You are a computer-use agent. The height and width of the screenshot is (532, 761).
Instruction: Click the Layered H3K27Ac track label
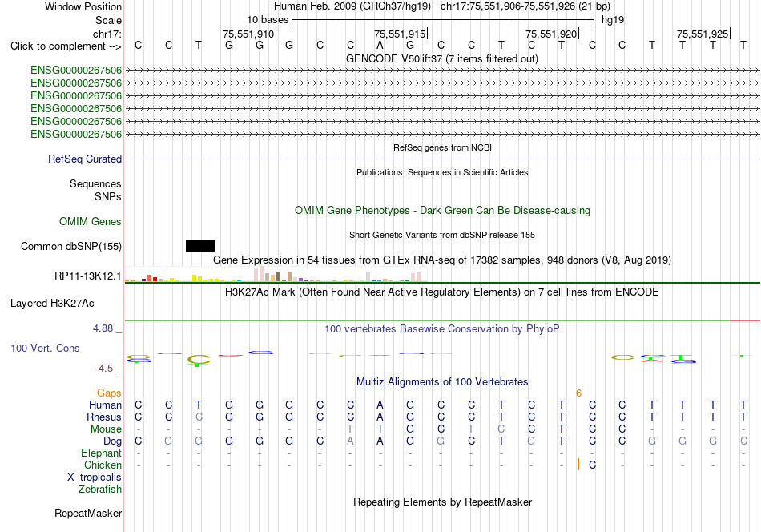52,304
